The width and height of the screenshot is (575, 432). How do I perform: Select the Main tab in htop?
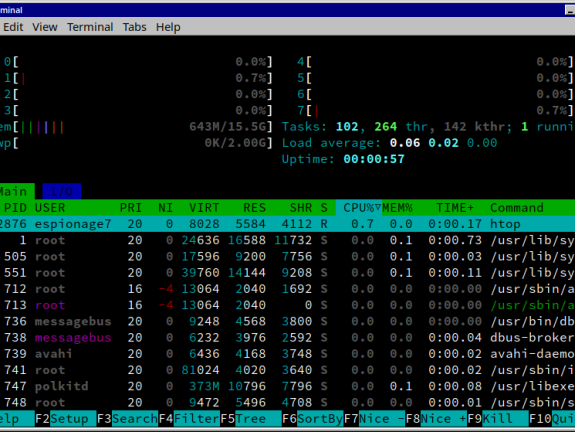(x=16, y=191)
